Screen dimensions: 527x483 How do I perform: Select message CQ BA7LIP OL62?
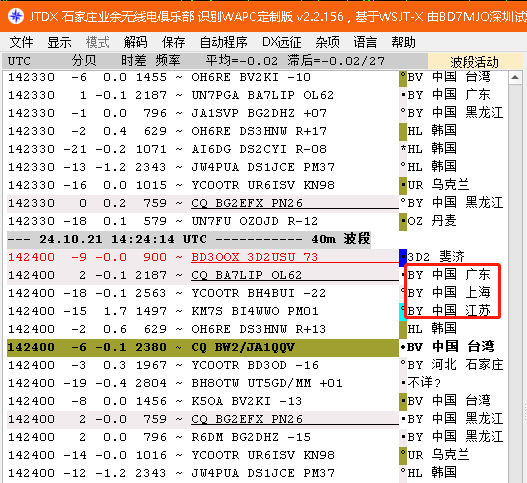click(246, 275)
